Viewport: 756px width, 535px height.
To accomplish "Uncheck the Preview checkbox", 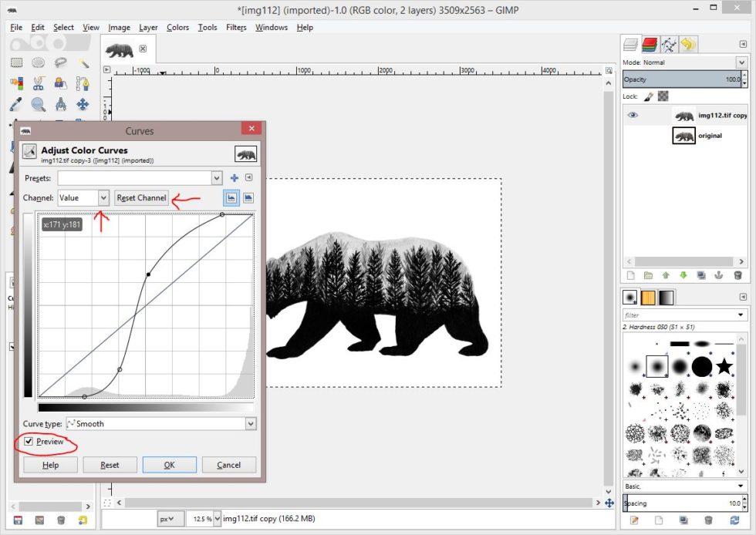I will point(29,442).
